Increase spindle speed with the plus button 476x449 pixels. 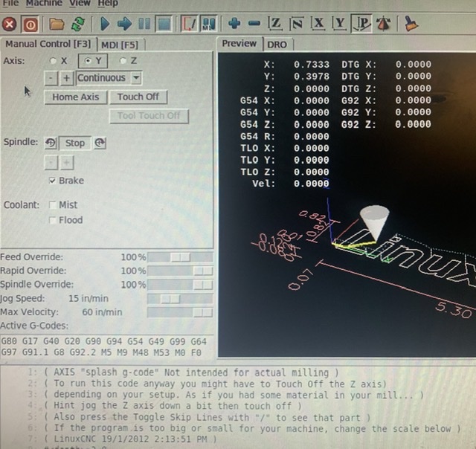[x=67, y=163]
